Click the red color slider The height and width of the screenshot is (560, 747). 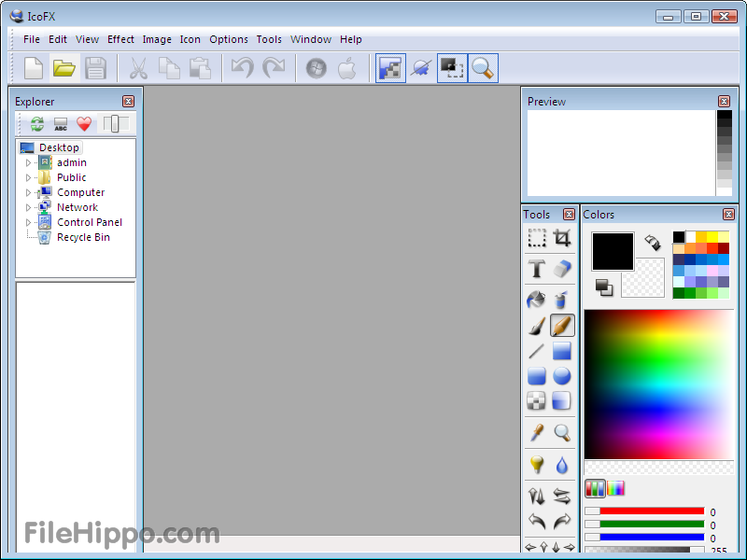[x=644, y=511]
